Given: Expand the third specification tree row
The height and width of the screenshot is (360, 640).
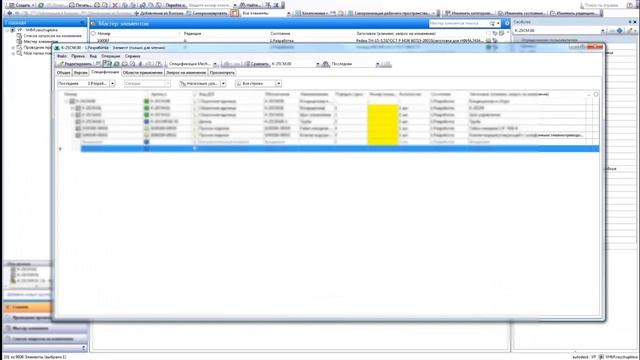Looking at the screenshot, I should (73, 115).
